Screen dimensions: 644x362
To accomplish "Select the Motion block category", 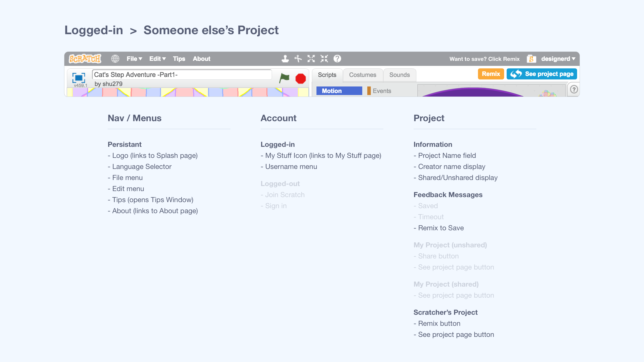I will click(339, 91).
